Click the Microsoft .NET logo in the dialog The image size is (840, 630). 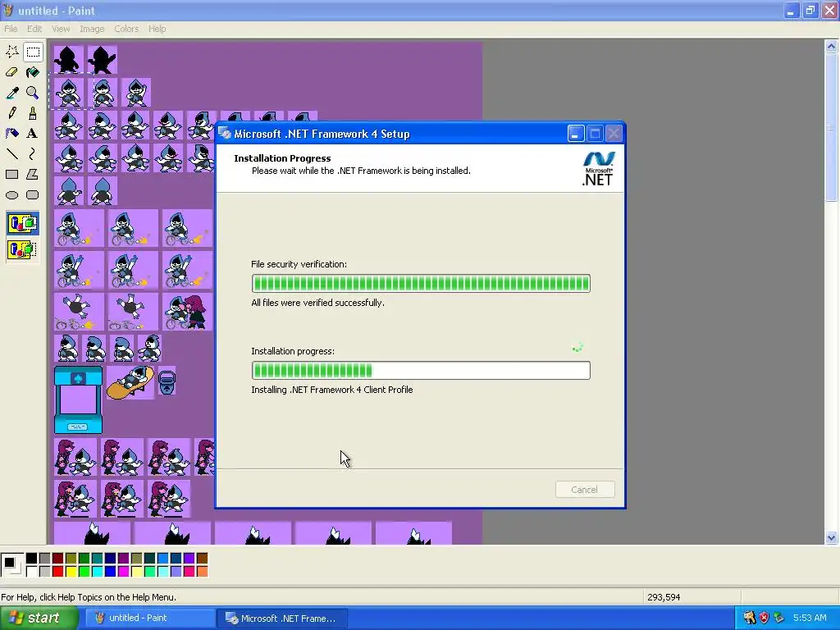coord(598,169)
